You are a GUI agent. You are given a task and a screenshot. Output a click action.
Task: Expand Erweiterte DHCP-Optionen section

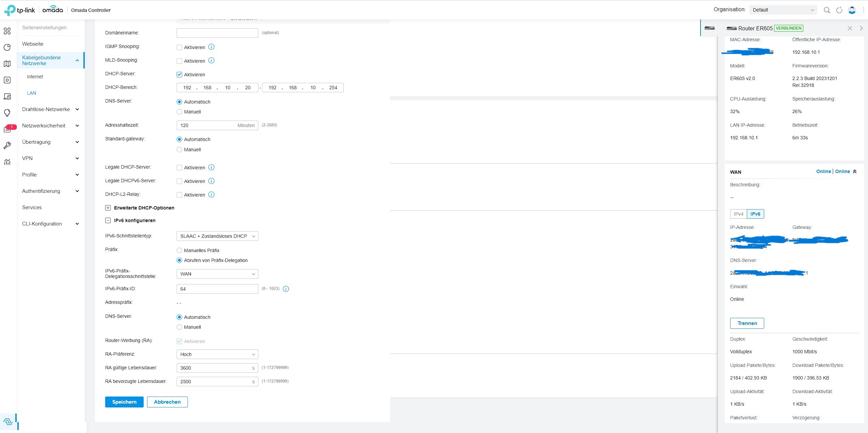[108, 208]
